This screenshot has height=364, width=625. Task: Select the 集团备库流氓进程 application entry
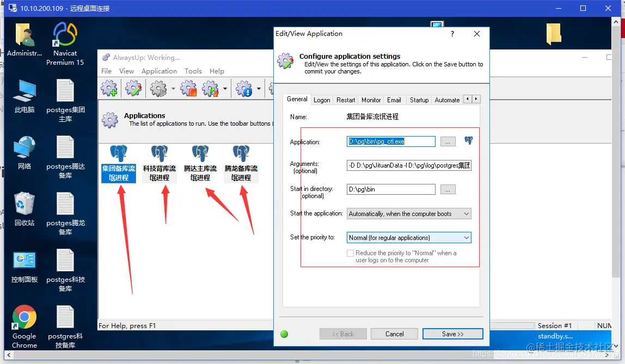[119, 164]
